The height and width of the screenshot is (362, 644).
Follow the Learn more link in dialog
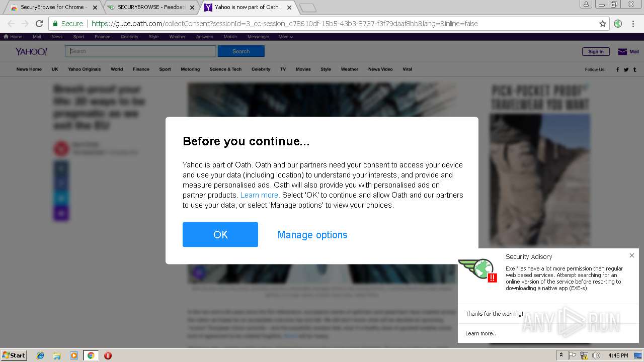tap(260, 195)
